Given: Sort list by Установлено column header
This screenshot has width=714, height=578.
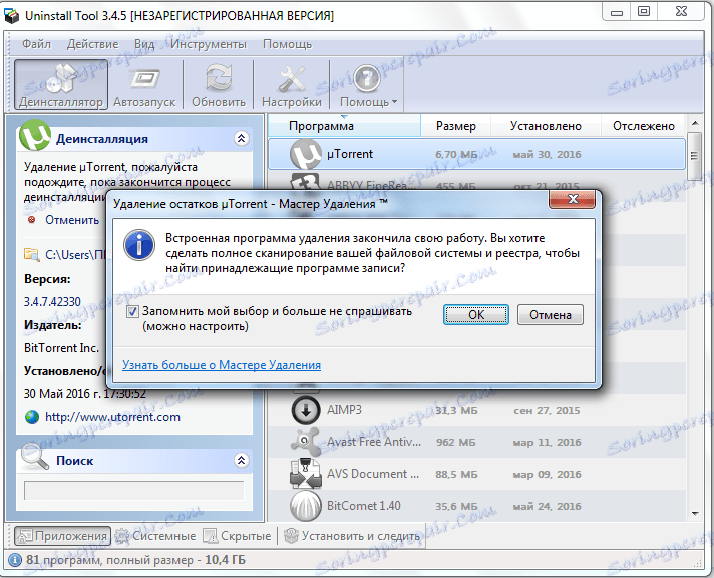Looking at the screenshot, I should pos(546,126).
